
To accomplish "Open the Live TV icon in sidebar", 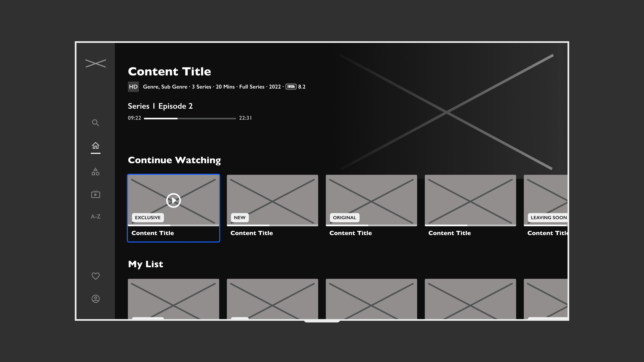I will [95, 194].
